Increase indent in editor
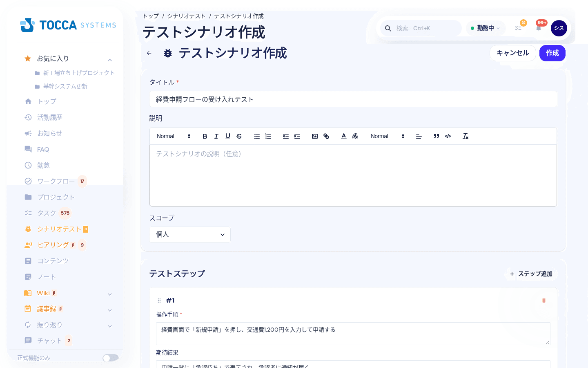The width and height of the screenshot is (588, 368). point(297,136)
